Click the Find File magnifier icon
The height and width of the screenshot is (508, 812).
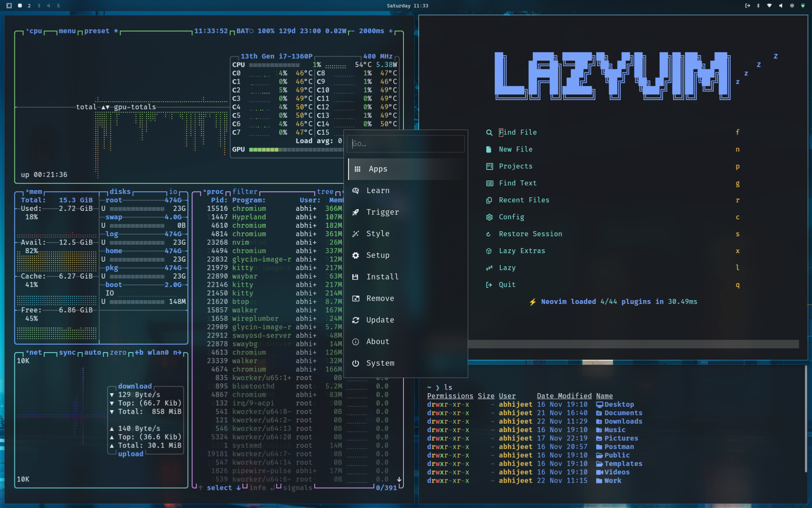[x=489, y=133]
